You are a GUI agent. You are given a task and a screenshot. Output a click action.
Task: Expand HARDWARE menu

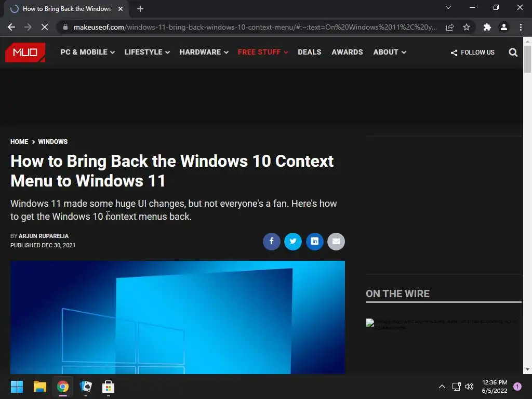tap(204, 52)
